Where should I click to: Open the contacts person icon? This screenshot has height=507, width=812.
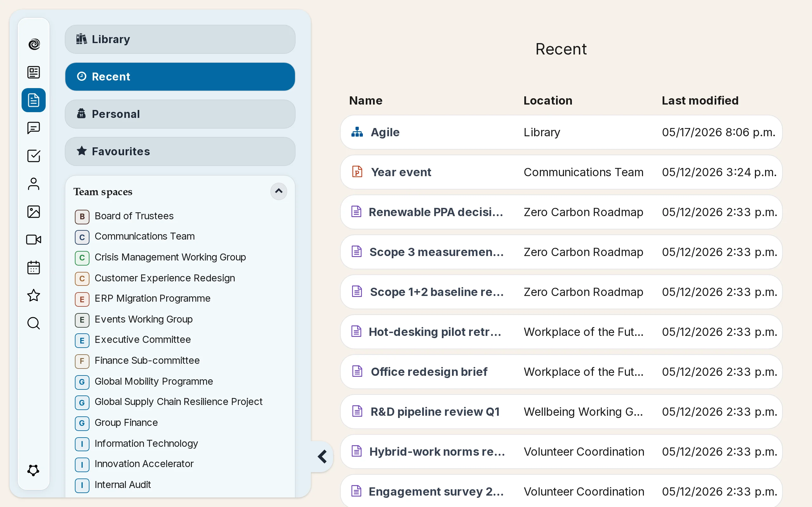[34, 184]
